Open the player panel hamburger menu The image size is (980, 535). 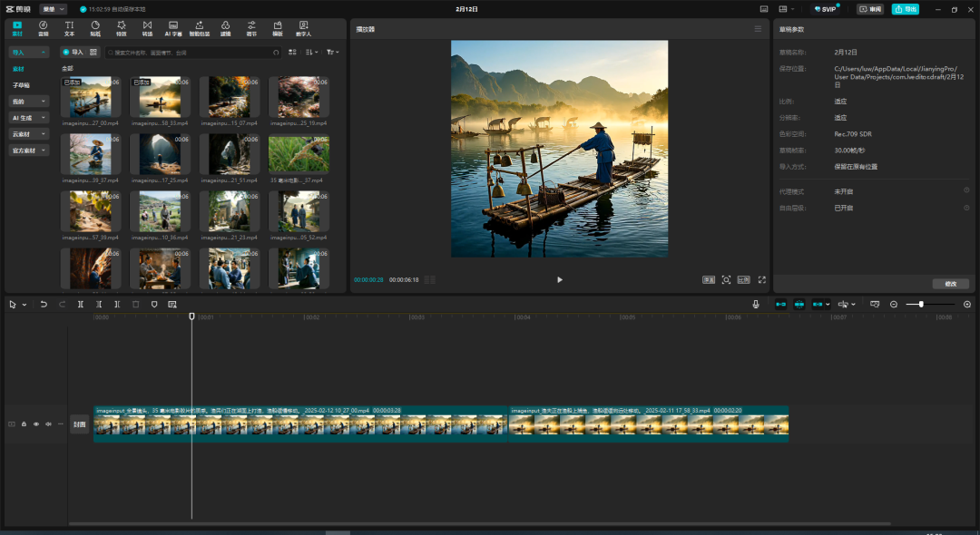click(758, 29)
